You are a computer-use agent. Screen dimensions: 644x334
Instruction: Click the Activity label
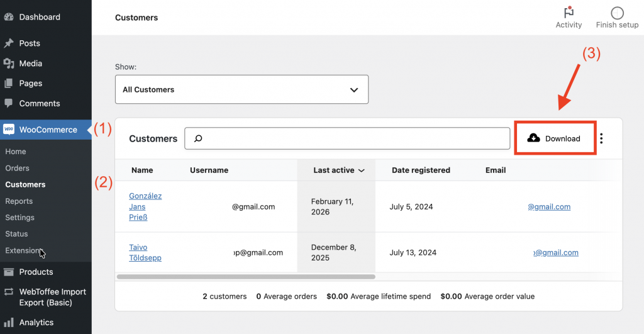(x=569, y=25)
